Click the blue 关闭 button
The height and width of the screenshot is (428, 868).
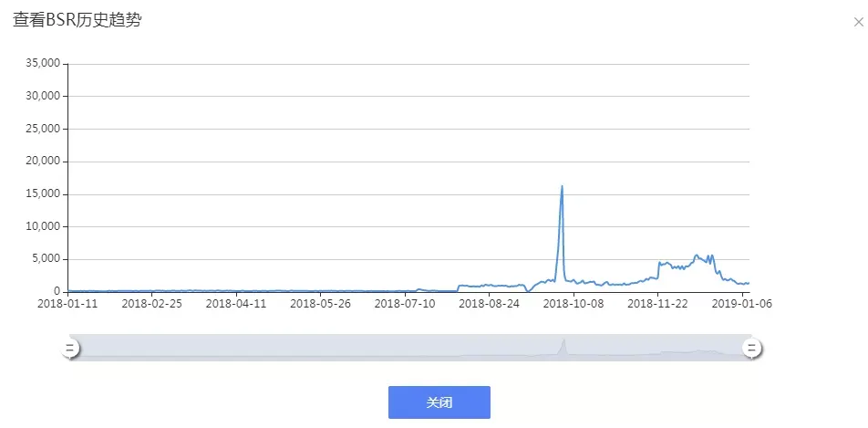[x=439, y=402]
